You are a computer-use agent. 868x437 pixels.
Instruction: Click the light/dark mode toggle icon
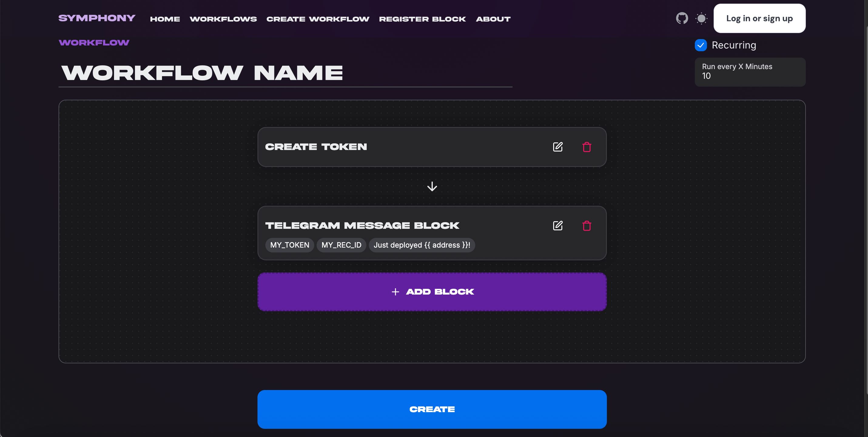click(701, 18)
